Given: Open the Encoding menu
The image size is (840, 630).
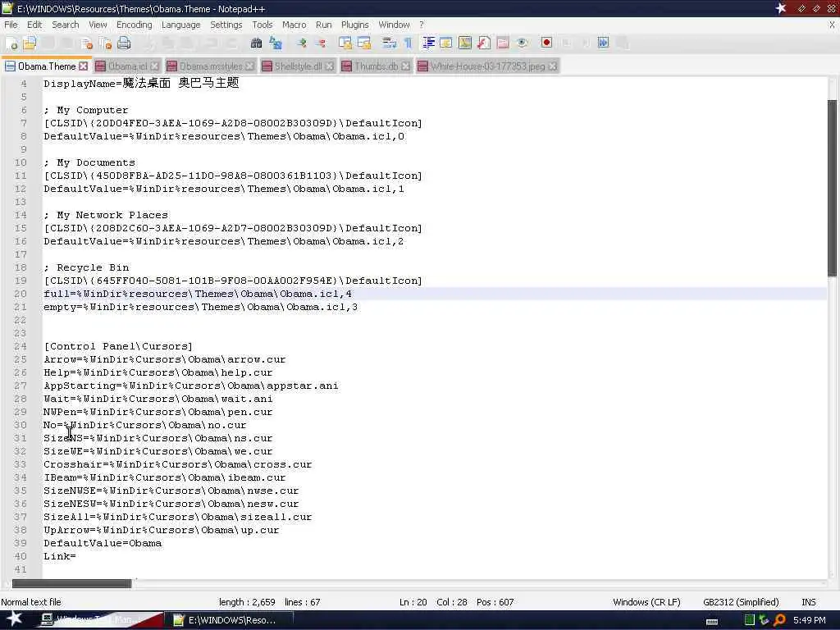Looking at the screenshot, I should click(x=134, y=25).
